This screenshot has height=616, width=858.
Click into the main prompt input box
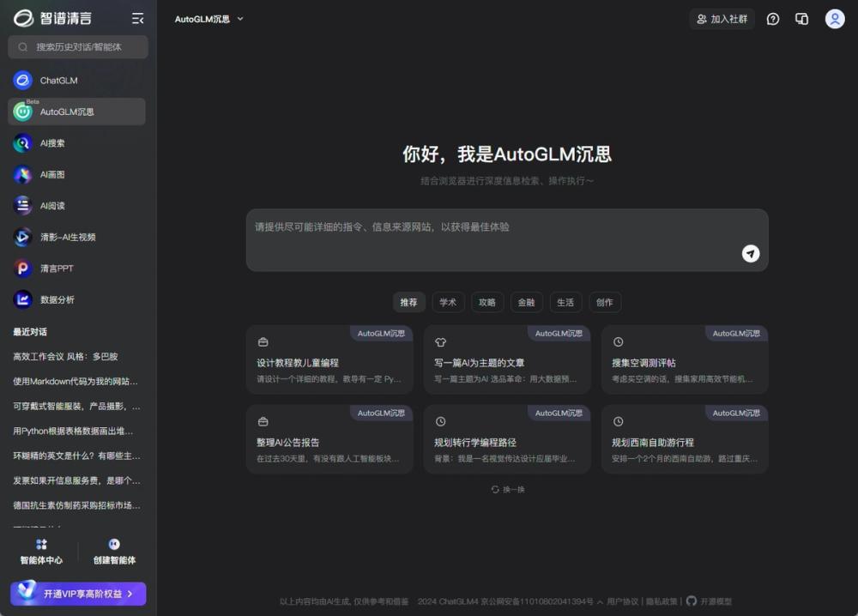point(507,239)
